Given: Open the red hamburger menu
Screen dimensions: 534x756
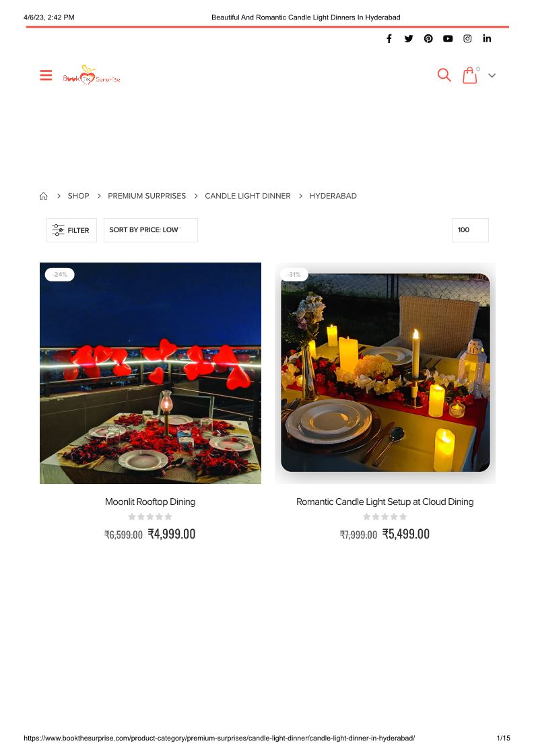Looking at the screenshot, I should pos(46,75).
